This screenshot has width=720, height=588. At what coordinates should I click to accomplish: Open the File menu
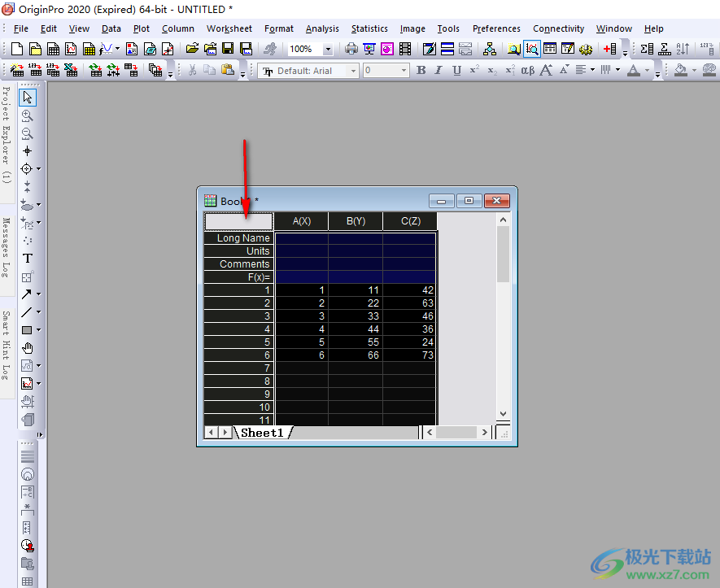(21, 28)
